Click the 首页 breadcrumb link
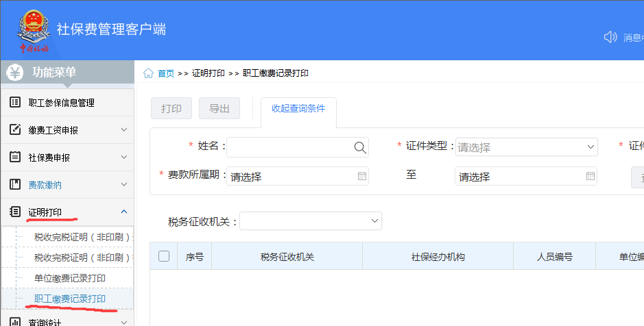 coord(166,73)
